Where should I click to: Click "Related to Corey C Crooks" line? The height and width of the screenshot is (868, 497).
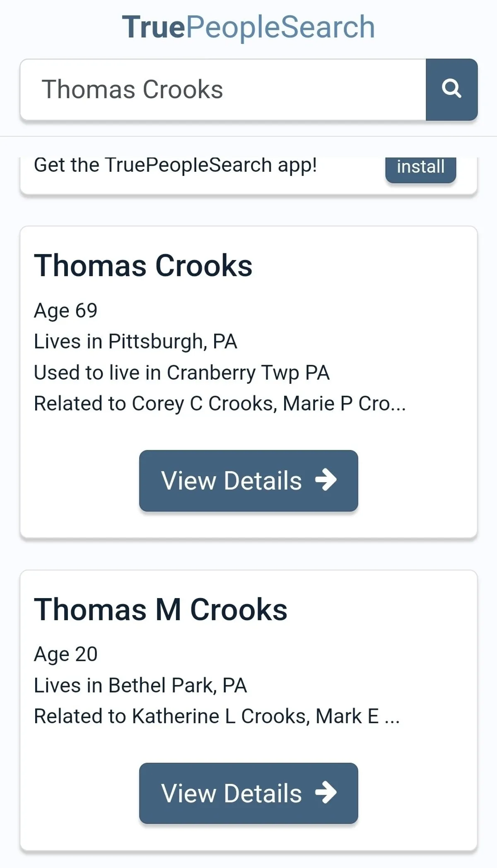pyautogui.click(x=220, y=404)
